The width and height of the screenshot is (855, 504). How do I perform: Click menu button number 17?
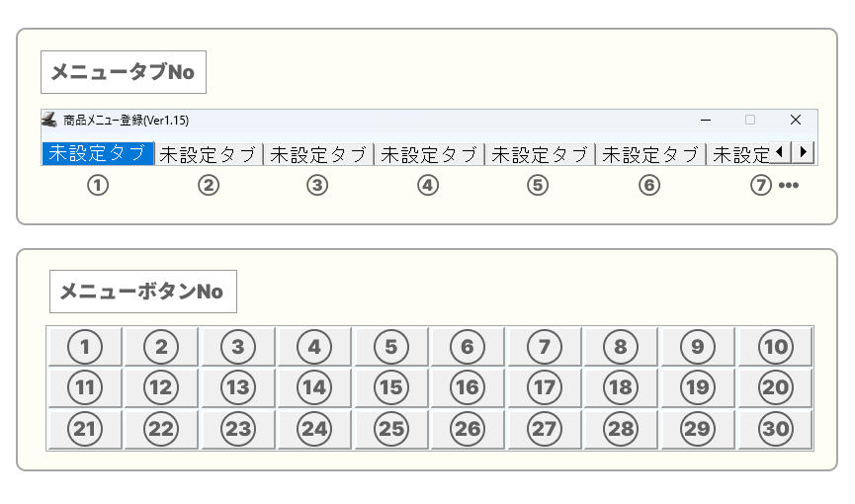[545, 388]
